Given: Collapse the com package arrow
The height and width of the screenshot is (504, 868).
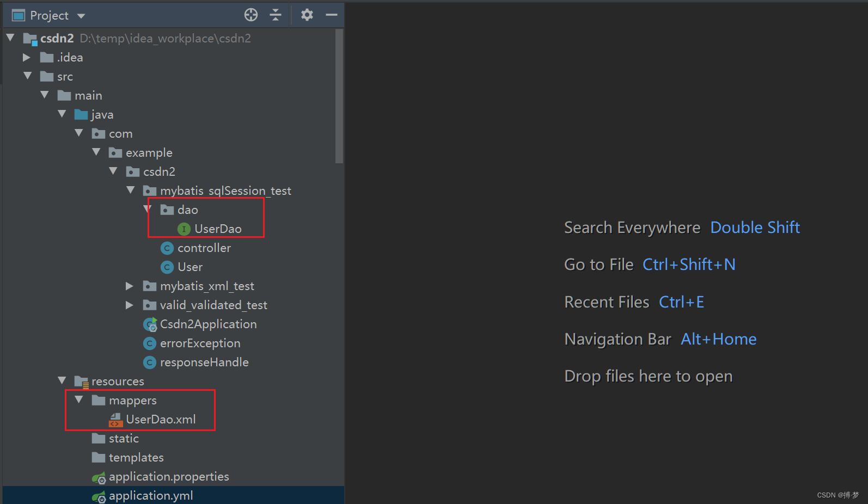Looking at the screenshot, I should coord(79,133).
